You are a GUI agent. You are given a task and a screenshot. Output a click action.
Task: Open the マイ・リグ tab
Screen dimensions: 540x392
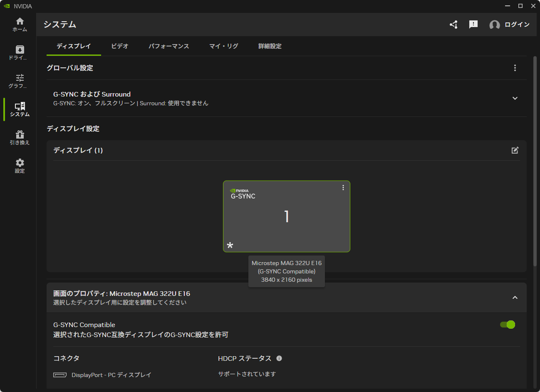[224, 46]
